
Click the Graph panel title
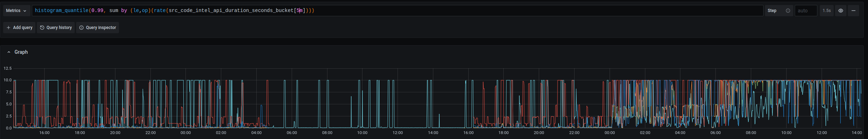tap(21, 52)
